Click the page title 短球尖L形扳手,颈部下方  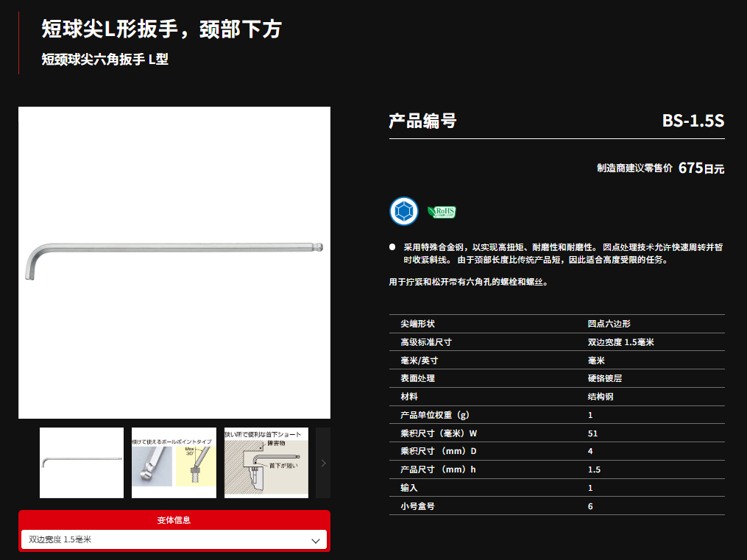tap(162, 29)
